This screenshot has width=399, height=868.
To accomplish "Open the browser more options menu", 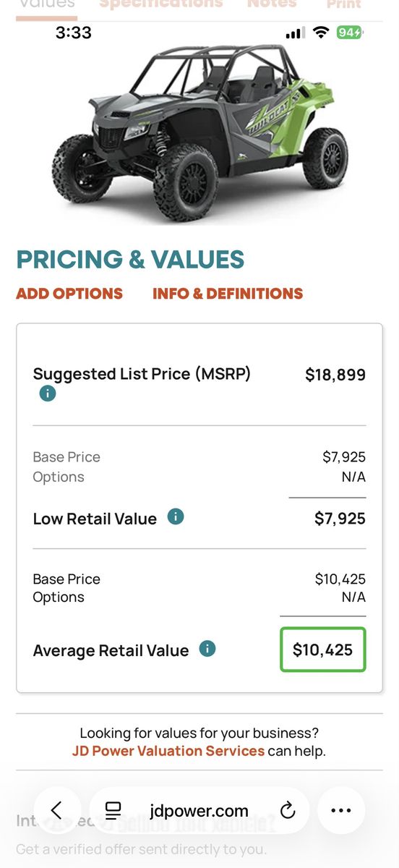I will tap(341, 811).
